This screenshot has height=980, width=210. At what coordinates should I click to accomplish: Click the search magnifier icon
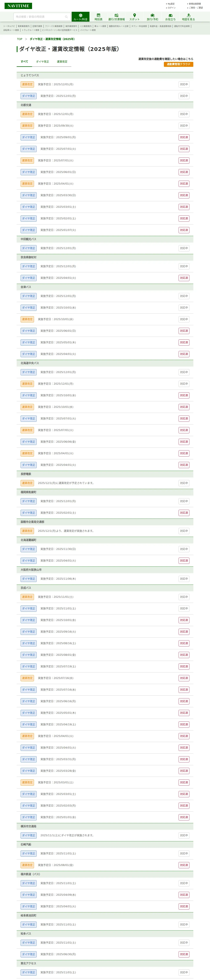click(x=66, y=17)
